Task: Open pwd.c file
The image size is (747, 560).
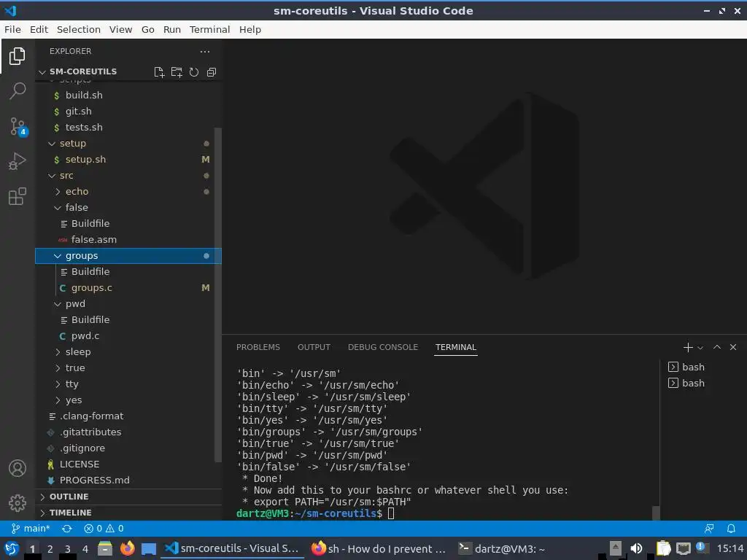Action: (x=128, y=335)
